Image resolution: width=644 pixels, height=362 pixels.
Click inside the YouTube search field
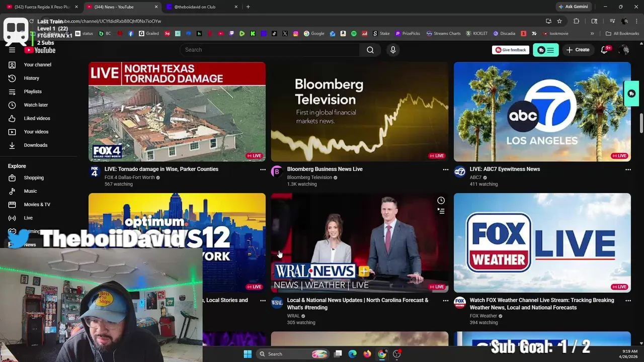270,50
